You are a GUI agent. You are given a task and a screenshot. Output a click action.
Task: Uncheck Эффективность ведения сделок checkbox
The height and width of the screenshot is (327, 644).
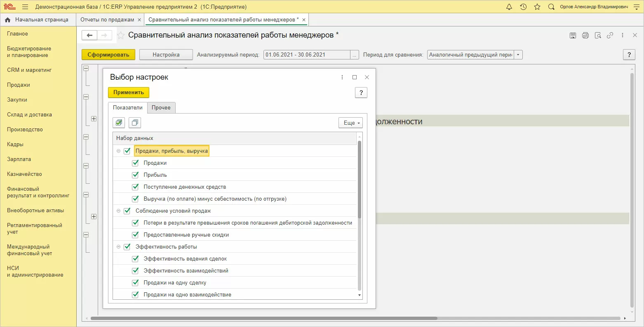pyautogui.click(x=135, y=259)
